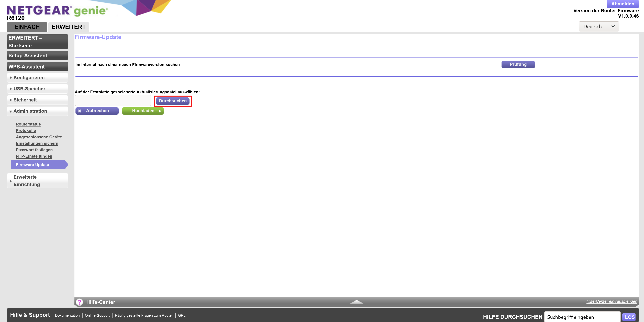Open the Routerstatus link
Image resolution: width=644 pixels, height=322 pixels.
28,124
